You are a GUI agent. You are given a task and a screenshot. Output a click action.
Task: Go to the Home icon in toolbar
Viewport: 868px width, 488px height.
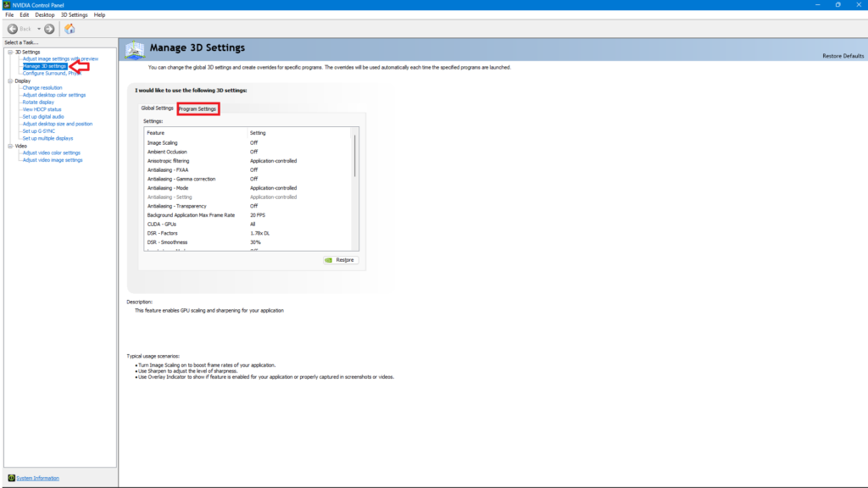coord(70,29)
